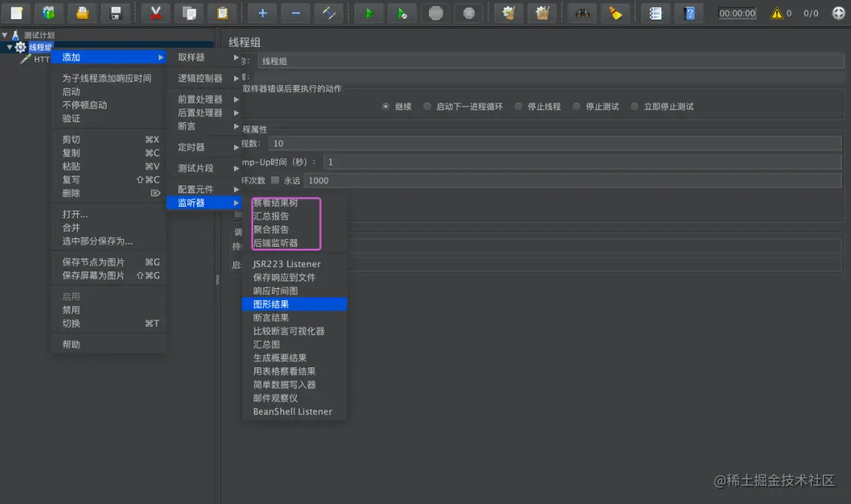Choose JSR223 Listener menu item
Viewport: 851px width, 504px height.
pos(294,264)
